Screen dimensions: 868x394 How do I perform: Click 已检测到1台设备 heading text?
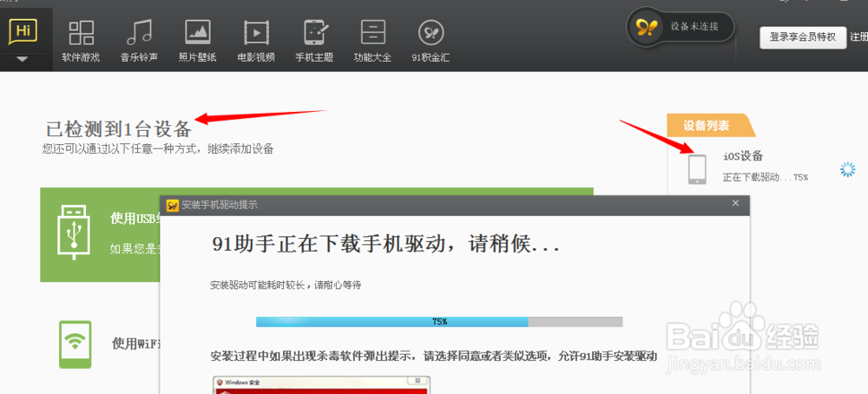[119, 129]
